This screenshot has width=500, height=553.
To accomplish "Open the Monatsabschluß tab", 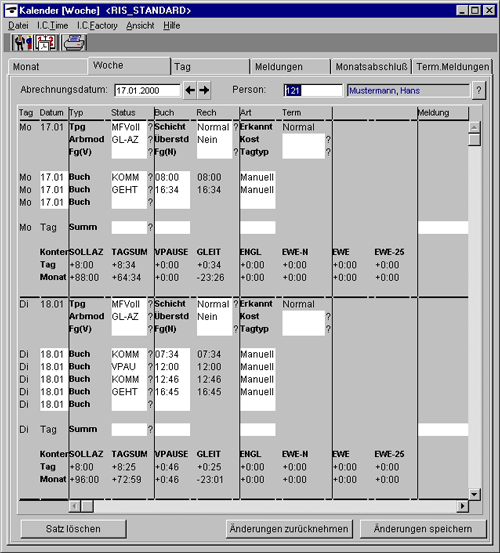I will click(371, 67).
